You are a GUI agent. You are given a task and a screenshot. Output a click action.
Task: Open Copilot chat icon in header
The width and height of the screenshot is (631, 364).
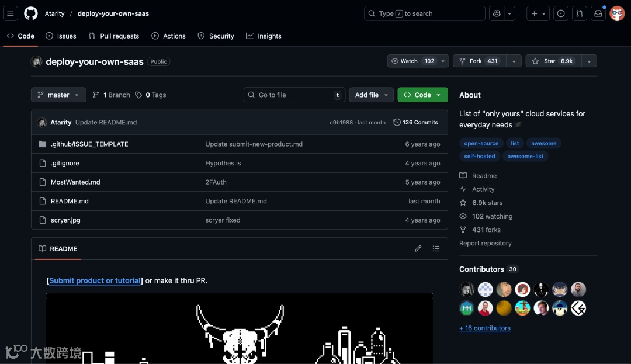pos(497,13)
